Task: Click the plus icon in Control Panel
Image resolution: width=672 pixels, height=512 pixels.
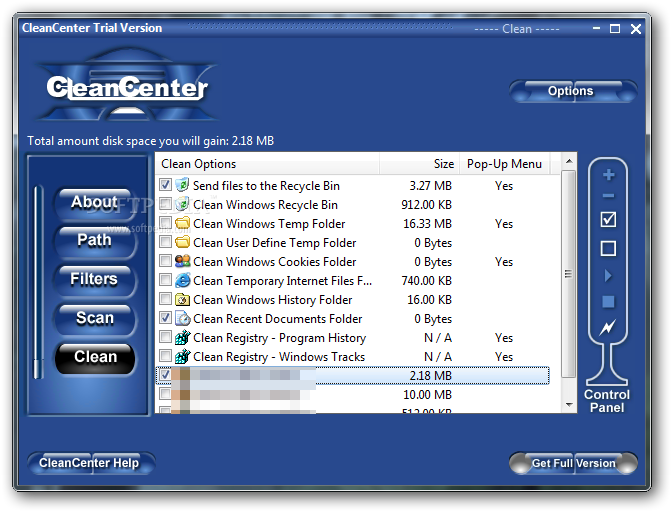Action: point(609,175)
